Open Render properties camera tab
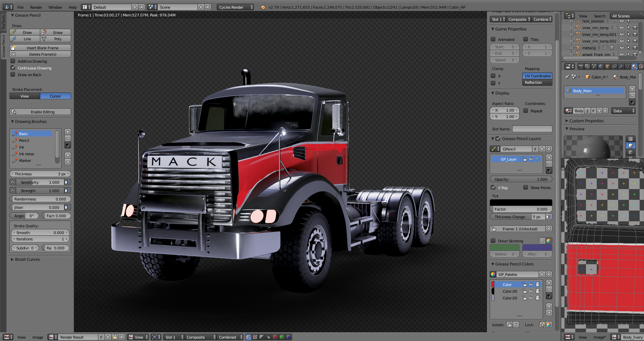644x341 pixels. pyautogui.click(x=581, y=66)
